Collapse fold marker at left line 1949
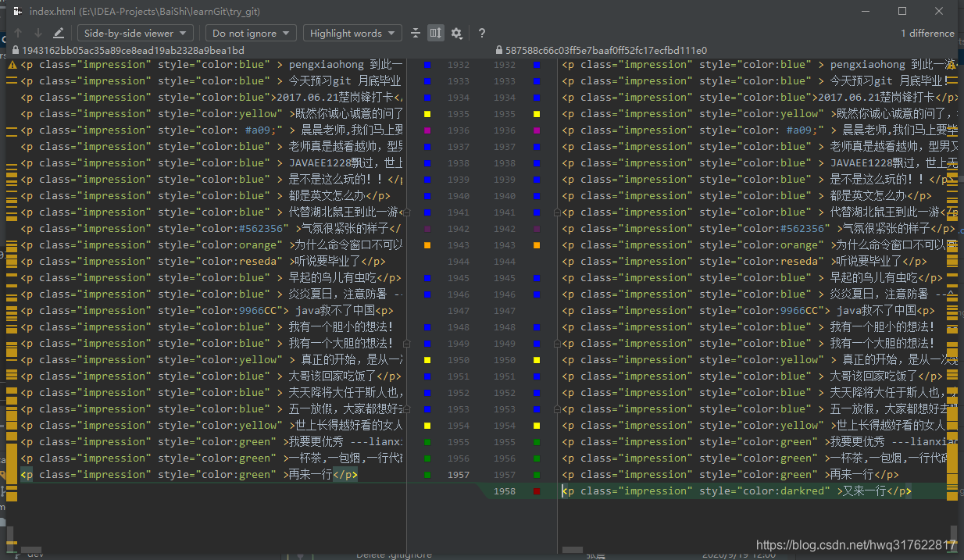 tap(406, 344)
